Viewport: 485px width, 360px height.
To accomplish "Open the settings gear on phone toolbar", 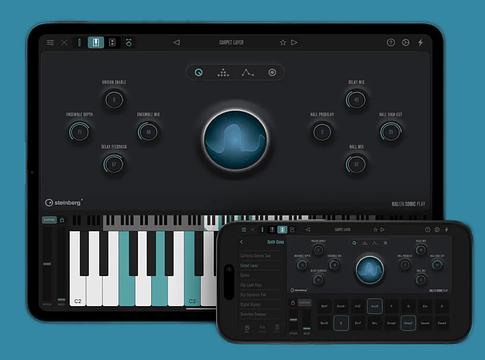I will 437,230.
